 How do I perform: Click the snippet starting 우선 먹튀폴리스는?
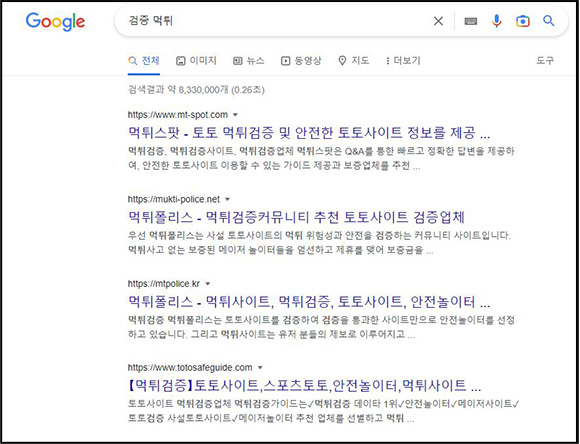(320, 243)
